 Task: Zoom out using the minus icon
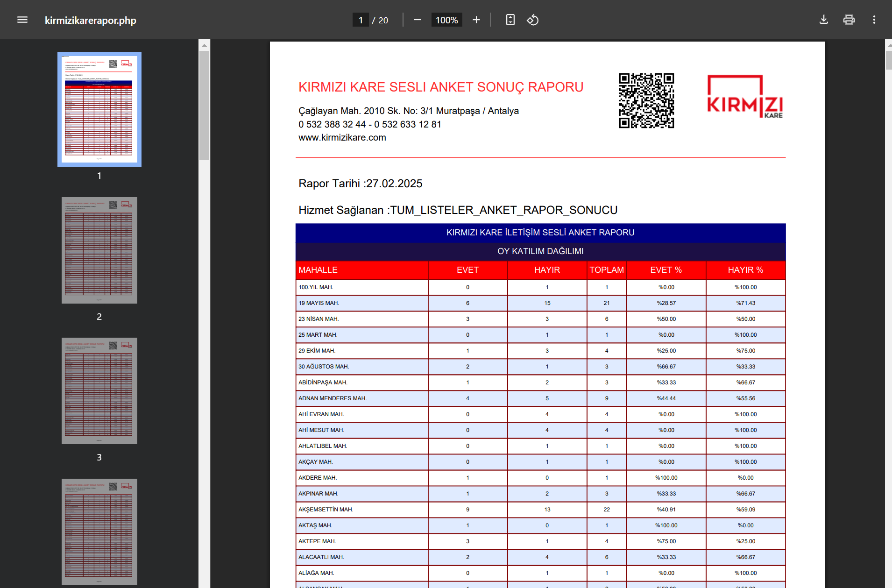tap(418, 20)
